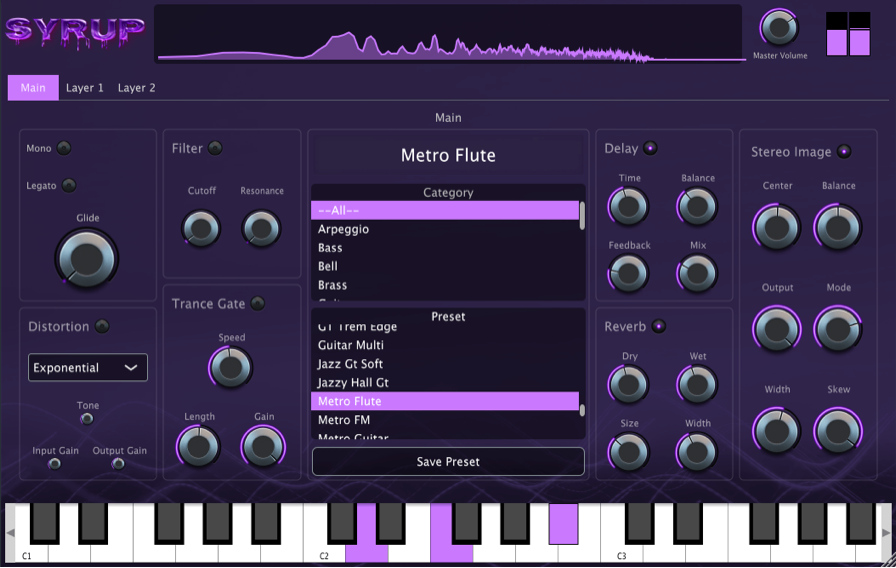The image size is (896, 568).
Task: Select the Jazzy Hall Gt preset
Action: pos(445,383)
